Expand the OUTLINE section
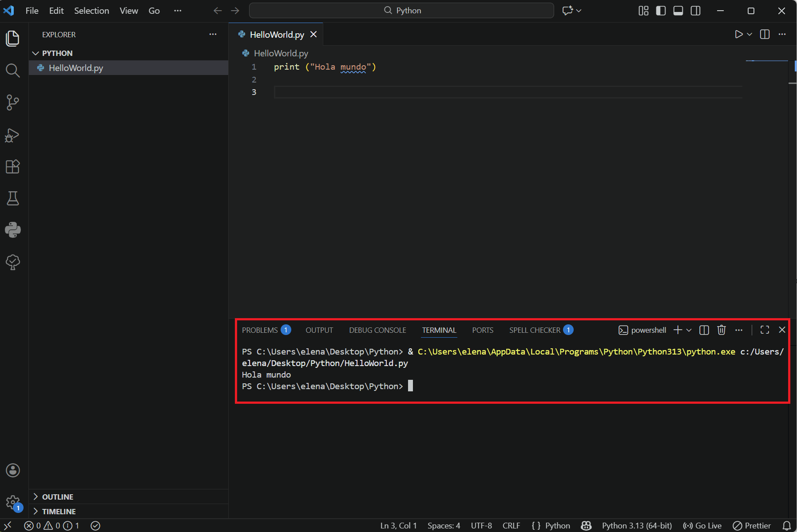 (x=57, y=497)
